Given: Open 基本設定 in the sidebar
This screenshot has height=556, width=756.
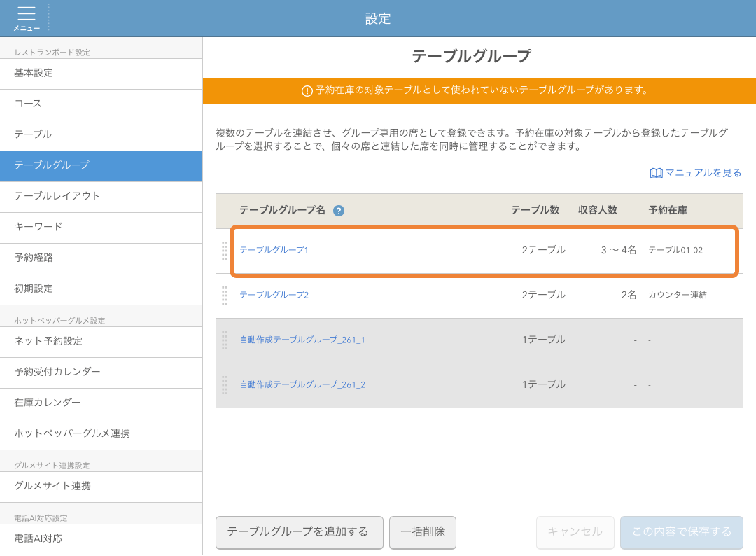Looking at the screenshot, I should tap(30, 74).
